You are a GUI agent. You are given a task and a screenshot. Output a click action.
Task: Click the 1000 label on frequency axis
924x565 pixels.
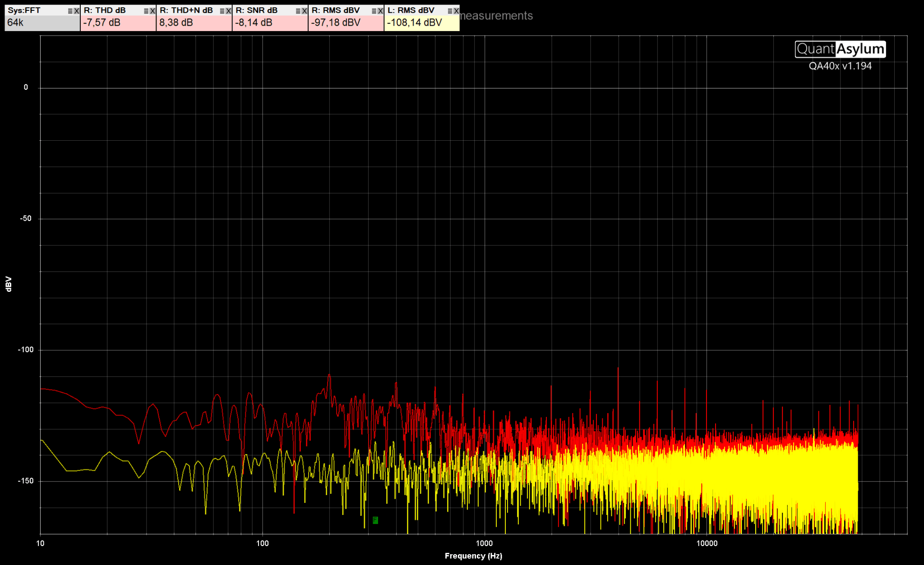(485, 543)
